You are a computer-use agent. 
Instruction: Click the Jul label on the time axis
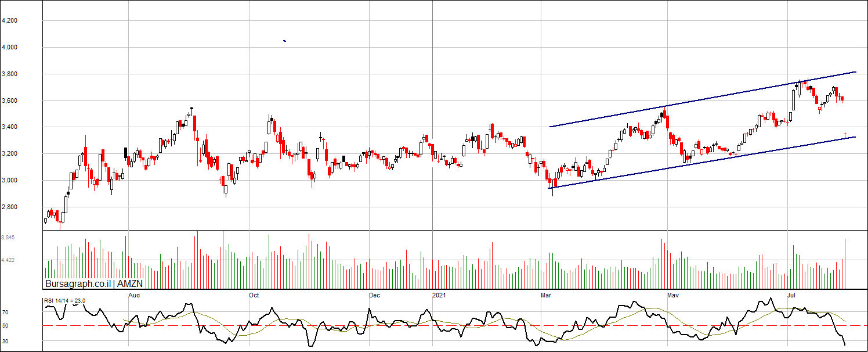[x=792, y=295]
